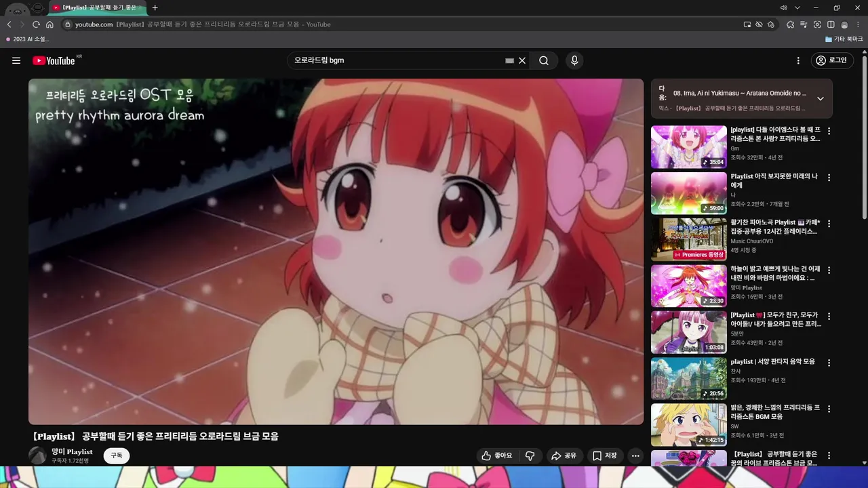
Task: Subscribe with the 구독 button
Action: tap(117, 455)
